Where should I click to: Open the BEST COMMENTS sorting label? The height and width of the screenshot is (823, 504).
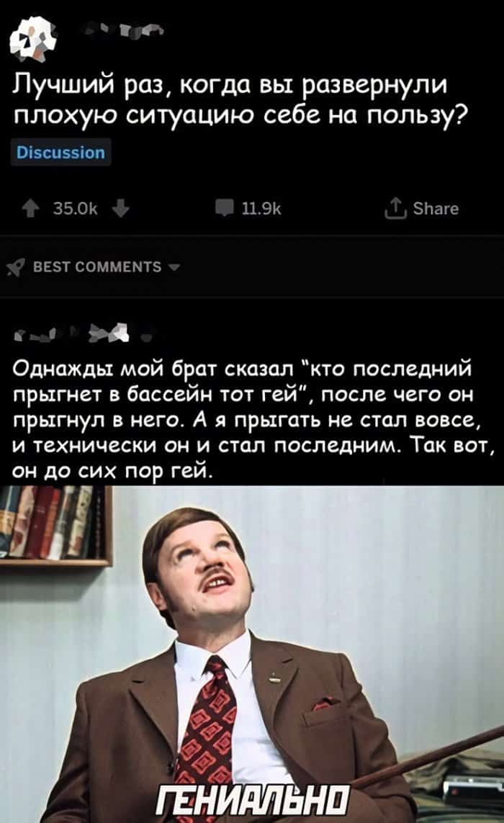point(98,267)
